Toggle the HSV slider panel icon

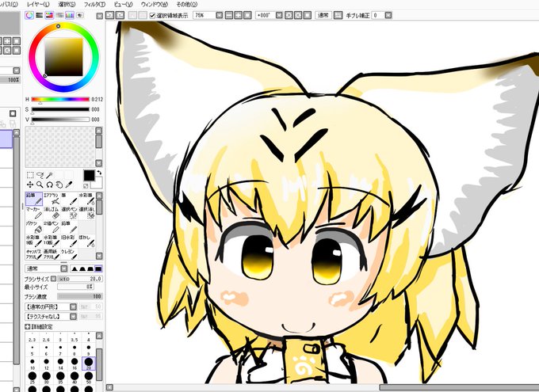pos(49,15)
